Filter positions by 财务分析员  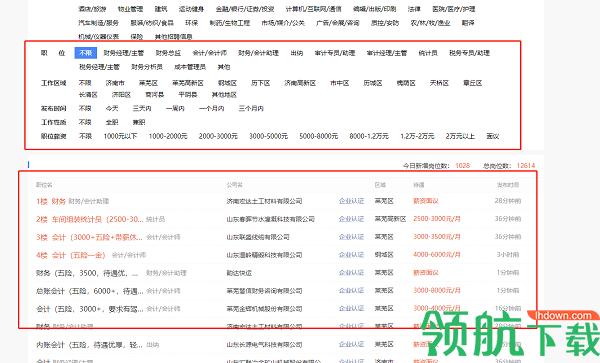[x=147, y=67]
